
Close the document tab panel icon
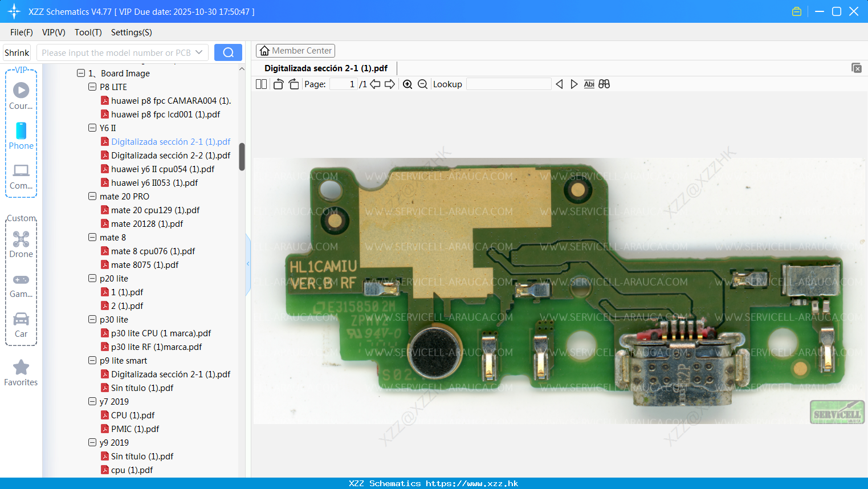pos(857,68)
